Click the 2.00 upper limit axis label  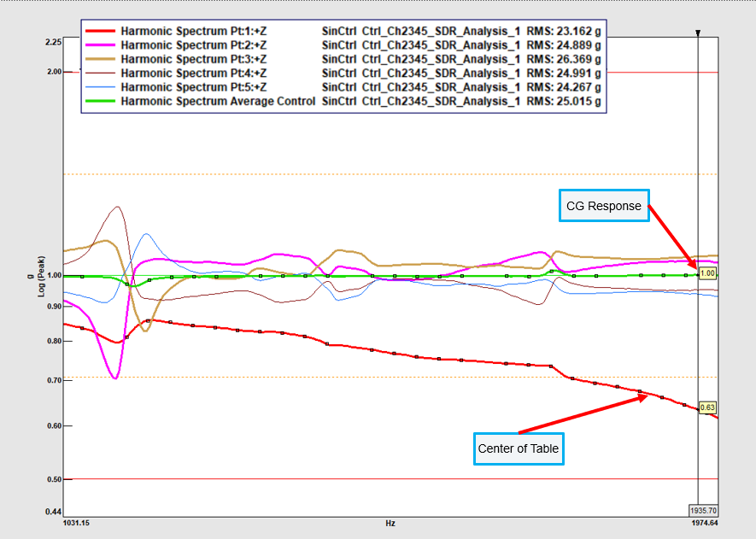coord(53,72)
